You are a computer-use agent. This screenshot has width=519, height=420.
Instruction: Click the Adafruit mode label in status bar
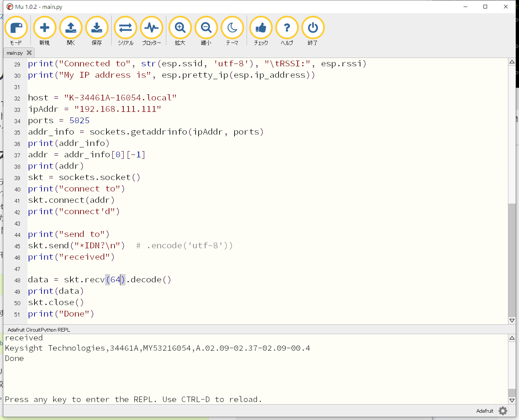click(484, 411)
